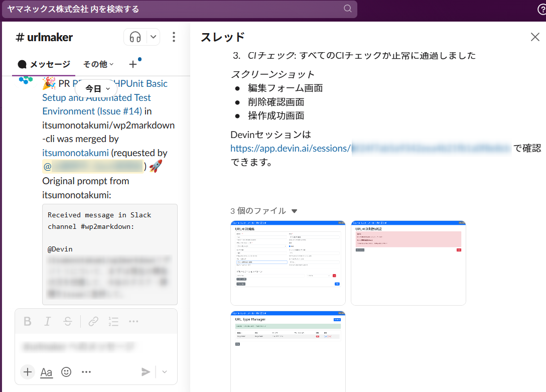Click the 'スクリーンショット' heading text
The height and width of the screenshot is (392, 546).
272,74
